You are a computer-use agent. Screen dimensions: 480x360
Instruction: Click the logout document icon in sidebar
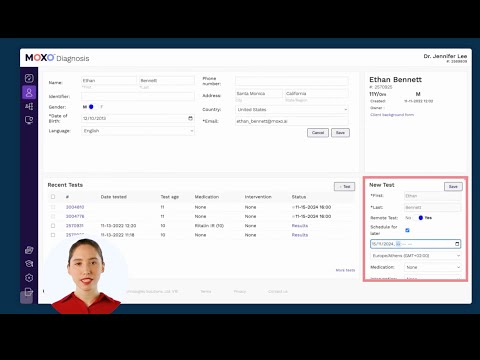tap(29, 292)
